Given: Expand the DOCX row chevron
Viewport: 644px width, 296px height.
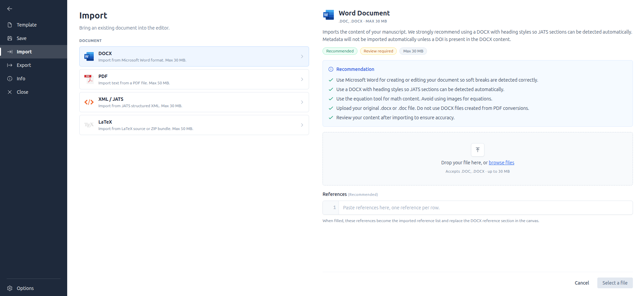Looking at the screenshot, I should [x=302, y=56].
